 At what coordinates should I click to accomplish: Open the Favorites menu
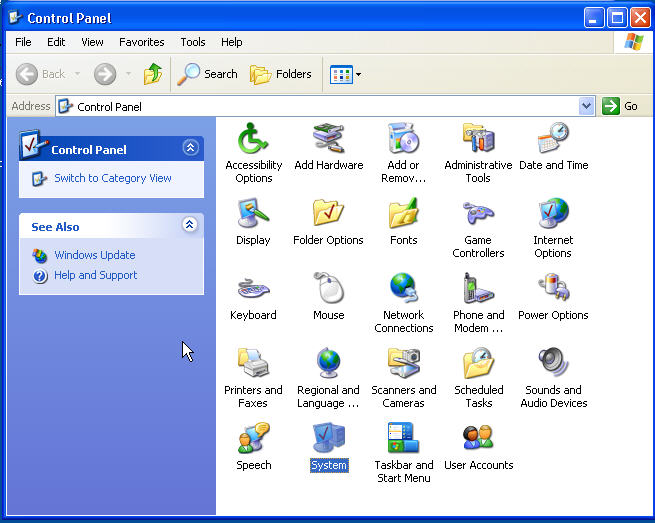142,42
